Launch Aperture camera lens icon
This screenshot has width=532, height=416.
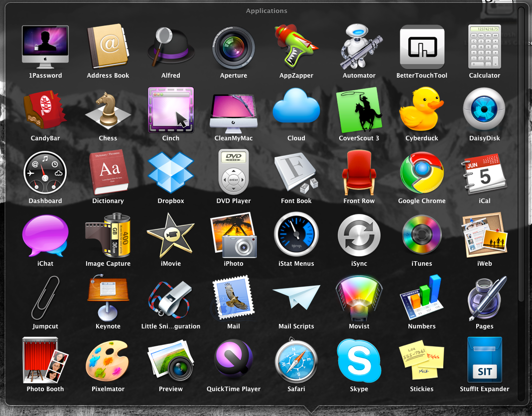tap(234, 48)
